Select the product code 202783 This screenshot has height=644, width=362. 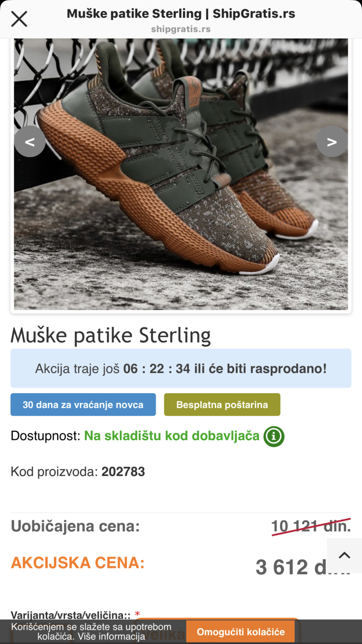click(x=123, y=472)
